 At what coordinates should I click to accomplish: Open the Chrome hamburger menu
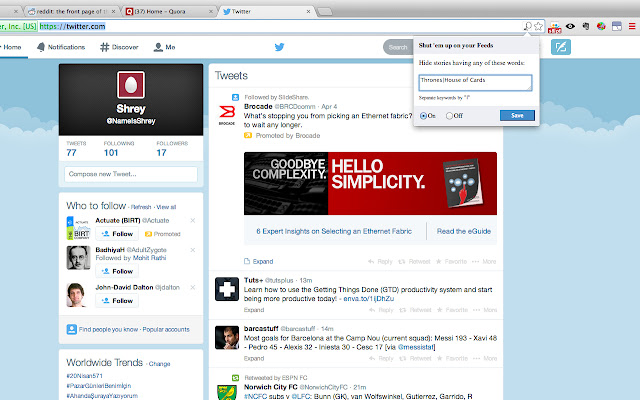click(x=632, y=27)
